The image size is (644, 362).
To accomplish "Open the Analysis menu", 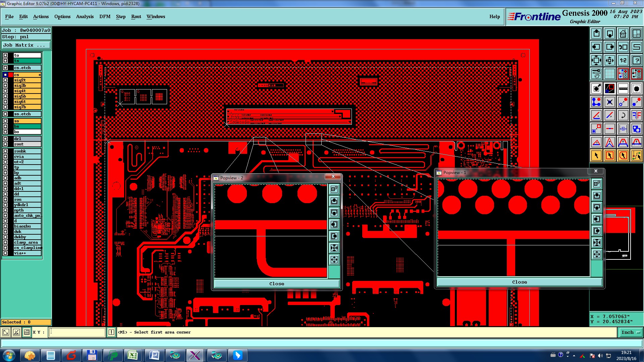I will [x=85, y=16].
